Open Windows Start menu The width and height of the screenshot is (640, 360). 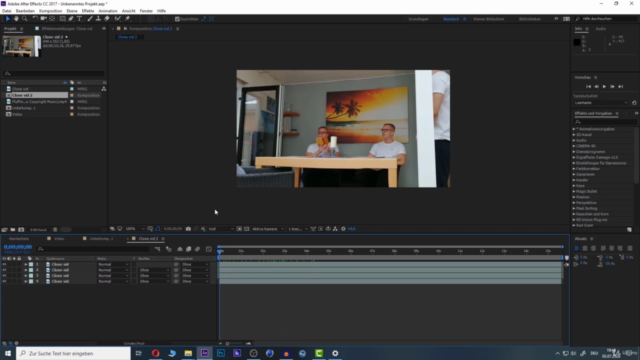click(x=8, y=353)
